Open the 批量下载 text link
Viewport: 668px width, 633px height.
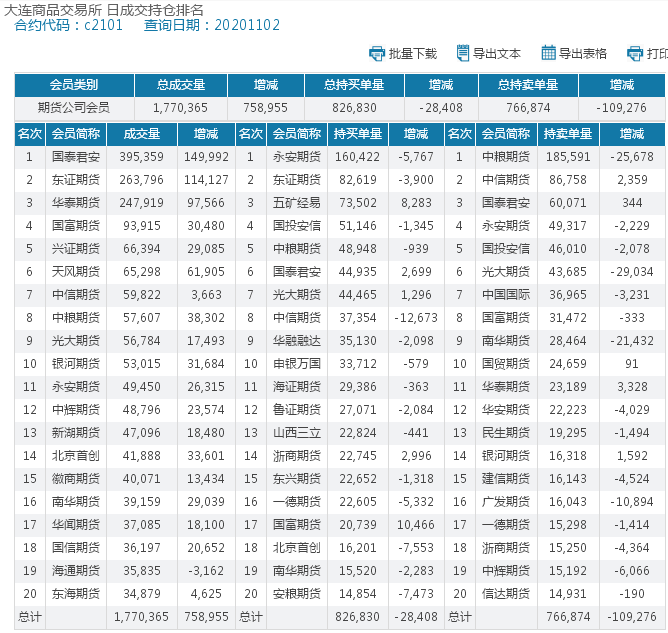[x=413, y=54]
